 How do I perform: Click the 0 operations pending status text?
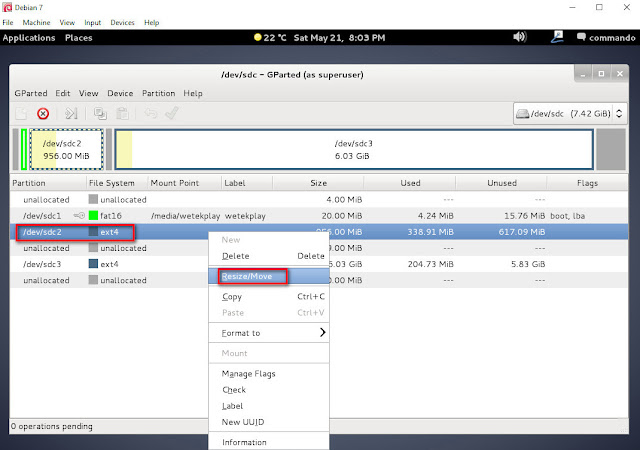coord(52,426)
